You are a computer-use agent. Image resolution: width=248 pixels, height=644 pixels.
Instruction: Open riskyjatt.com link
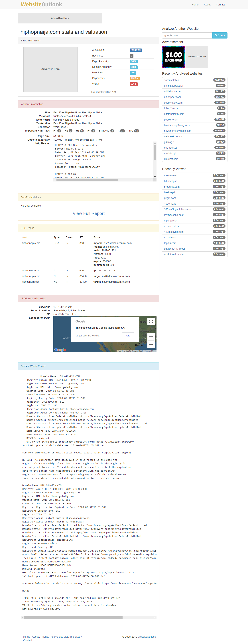[171, 159]
